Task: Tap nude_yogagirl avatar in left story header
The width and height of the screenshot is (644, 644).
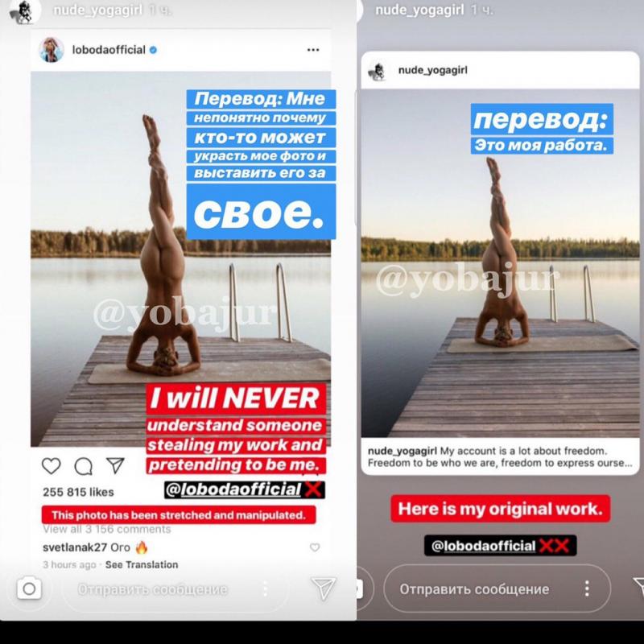Action: point(25,11)
